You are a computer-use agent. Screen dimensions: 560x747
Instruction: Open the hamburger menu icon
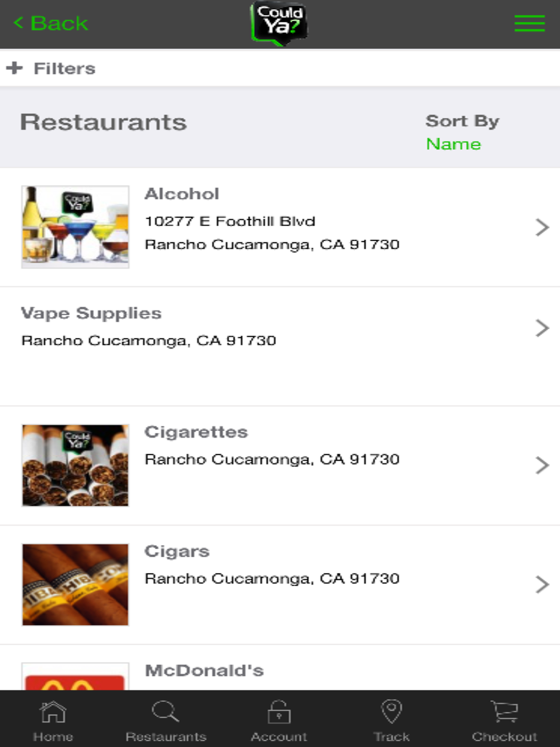coord(530,24)
